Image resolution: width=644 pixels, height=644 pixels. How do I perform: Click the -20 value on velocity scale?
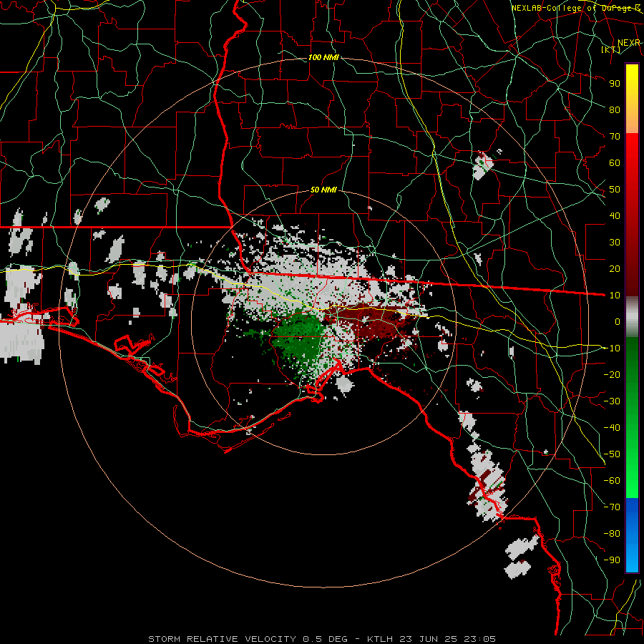612,374
